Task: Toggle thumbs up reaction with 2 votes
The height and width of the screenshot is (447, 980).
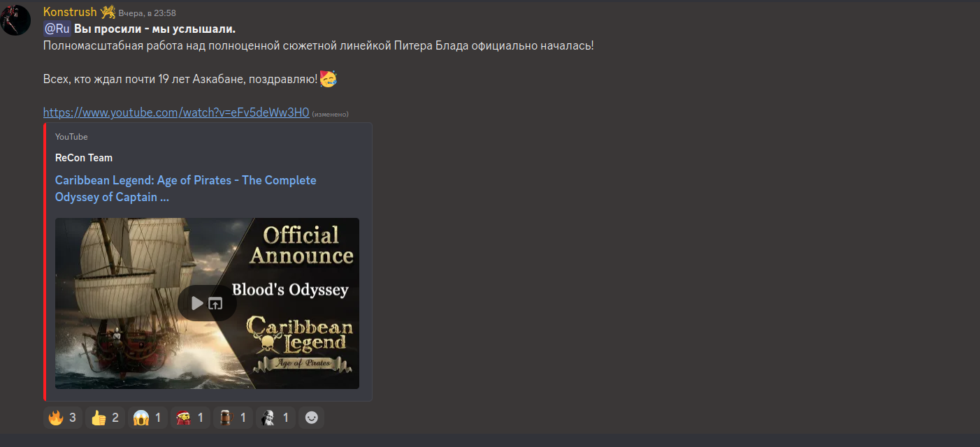Action: point(105,418)
